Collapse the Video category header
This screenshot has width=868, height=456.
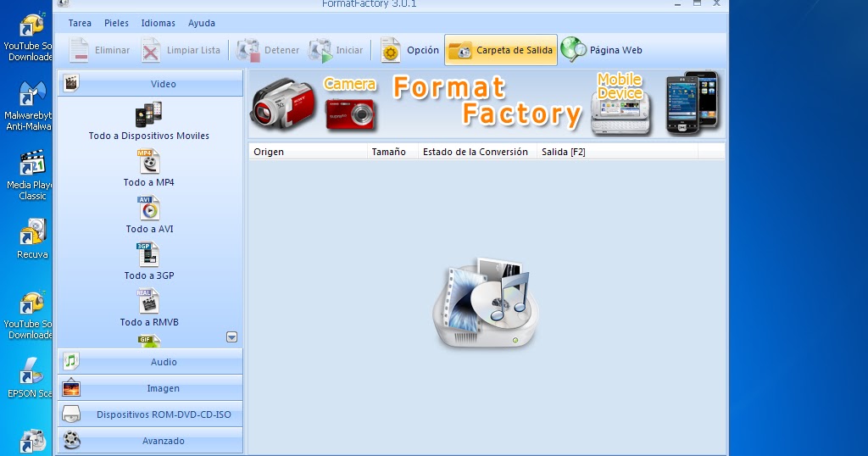(x=150, y=84)
